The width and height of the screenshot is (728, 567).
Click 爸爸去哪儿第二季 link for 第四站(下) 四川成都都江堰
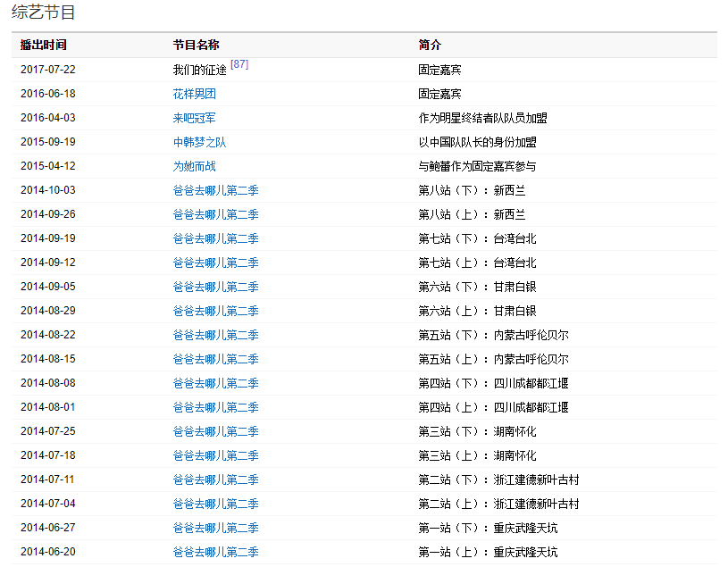tap(215, 383)
